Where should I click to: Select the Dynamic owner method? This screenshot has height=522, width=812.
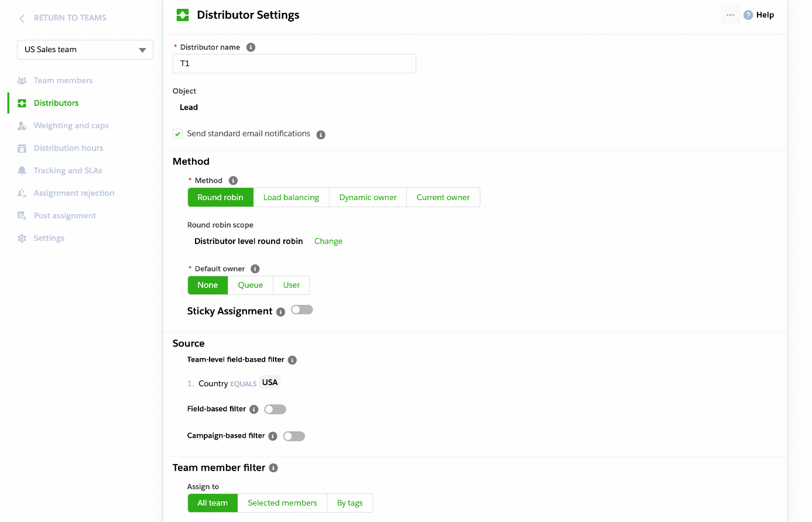pyautogui.click(x=368, y=198)
